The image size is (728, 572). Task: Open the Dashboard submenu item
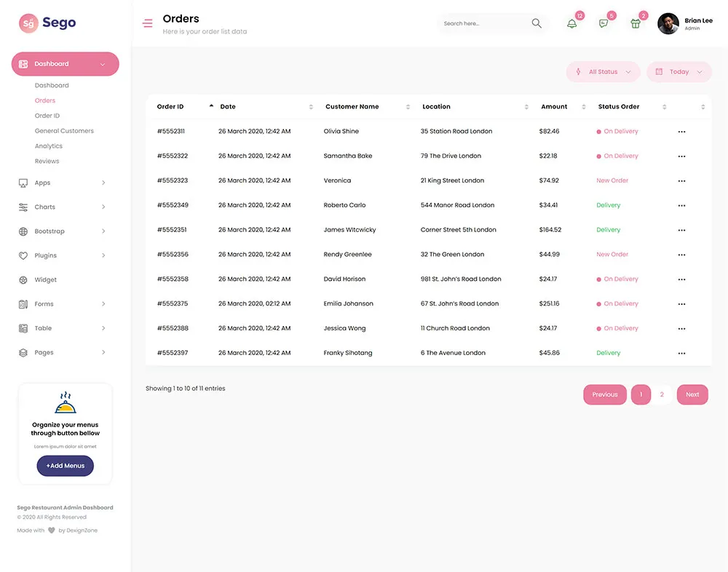(x=52, y=85)
